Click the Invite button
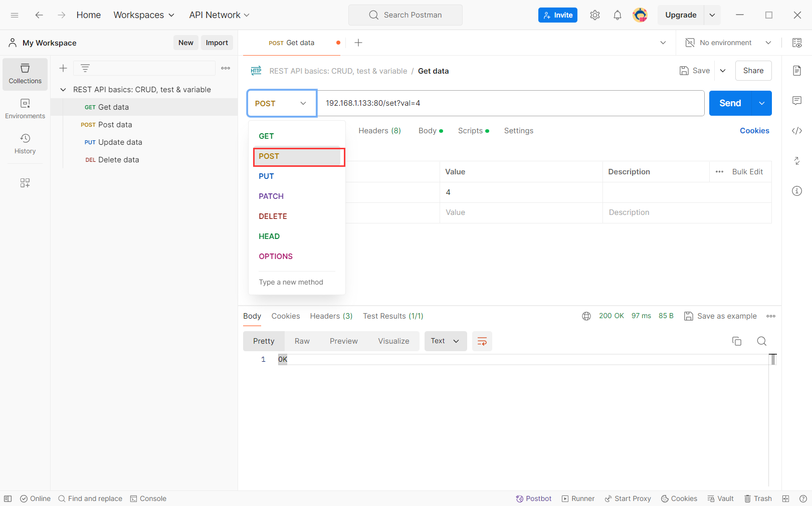 tap(558, 15)
